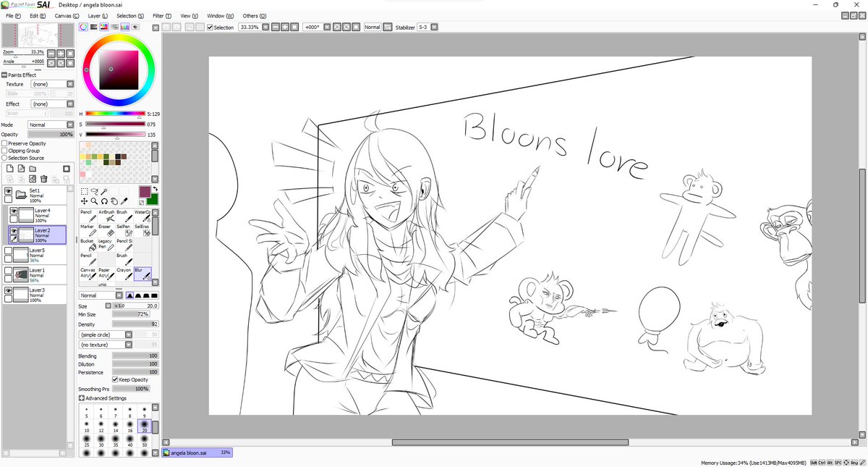868x467 pixels.
Task: Enable the Clipping Group checkbox
Action: click(4, 151)
